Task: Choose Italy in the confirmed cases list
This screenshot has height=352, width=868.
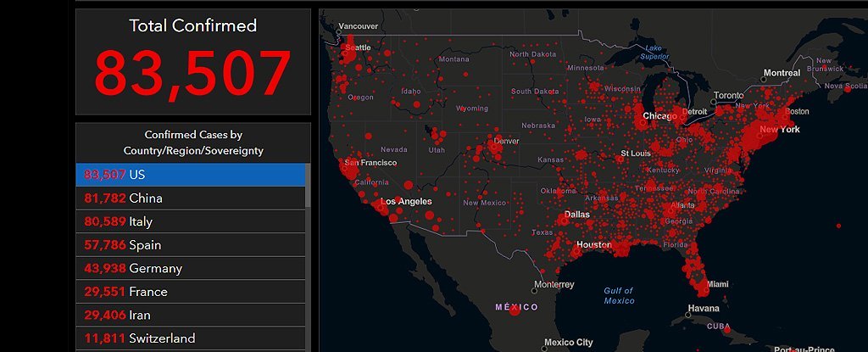Action: (191, 221)
